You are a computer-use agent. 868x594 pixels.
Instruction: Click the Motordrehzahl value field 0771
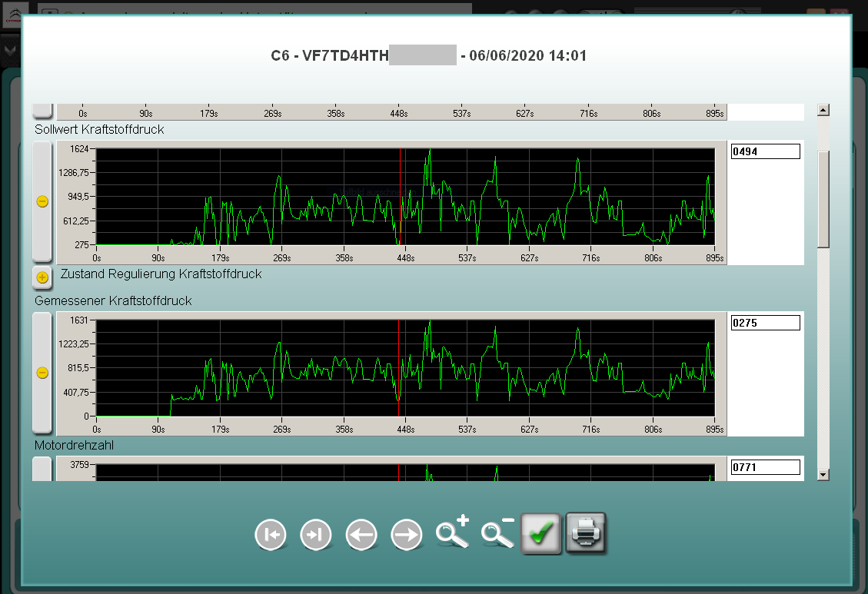(766, 467)
